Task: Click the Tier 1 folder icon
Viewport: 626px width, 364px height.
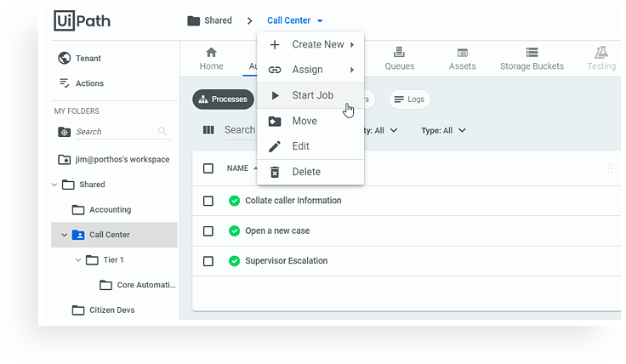Action: pyautogui.click(x=92, y=260)
